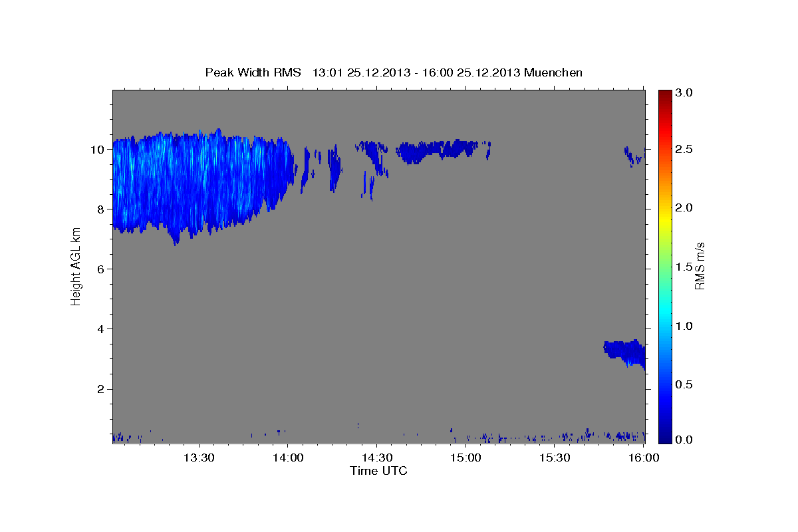
Task: Click the 'Time UTC' axis label
Action: [x=378, y=471]
